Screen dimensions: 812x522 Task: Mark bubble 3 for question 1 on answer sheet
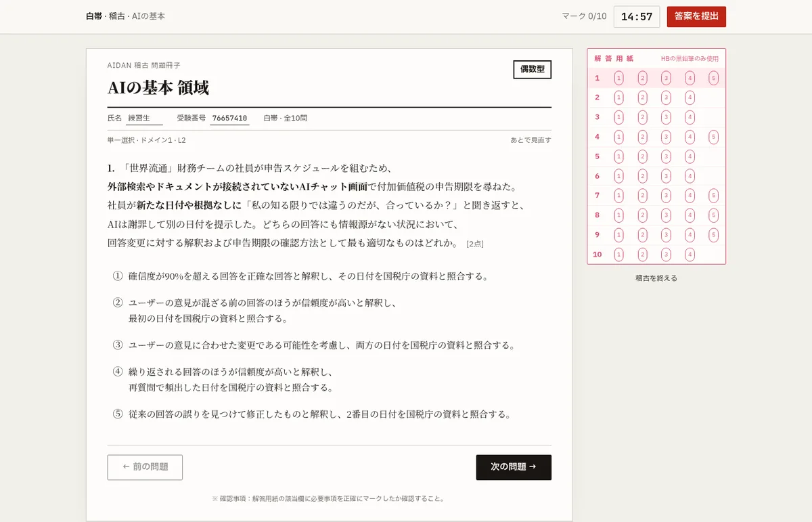coord(666,78)
